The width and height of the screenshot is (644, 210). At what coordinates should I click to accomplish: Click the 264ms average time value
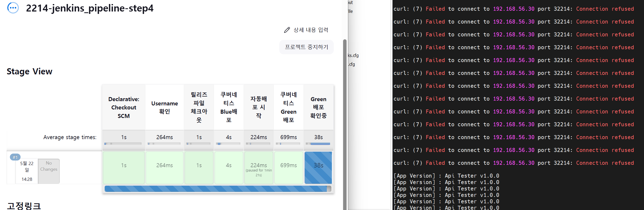pyautogui.click(x=164, y=137)
